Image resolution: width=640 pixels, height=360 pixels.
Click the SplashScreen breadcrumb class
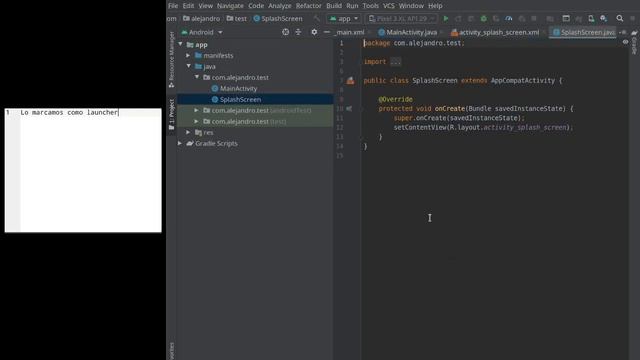pyautogui.click(x=278, y=18)
